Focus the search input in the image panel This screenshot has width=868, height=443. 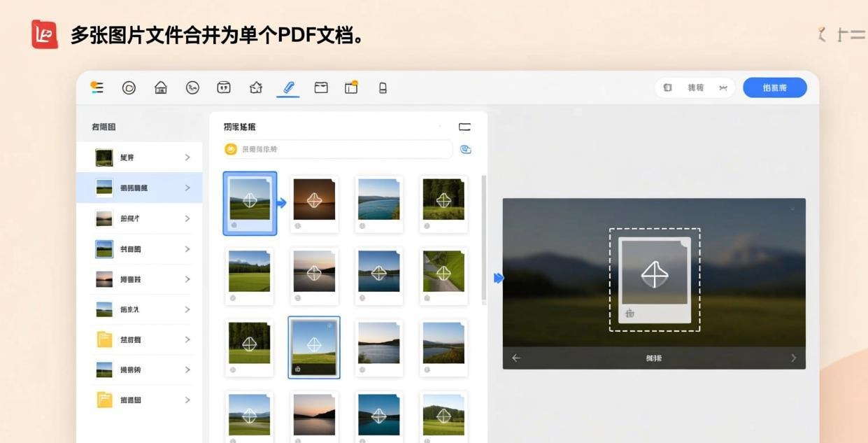coord(338,149)
